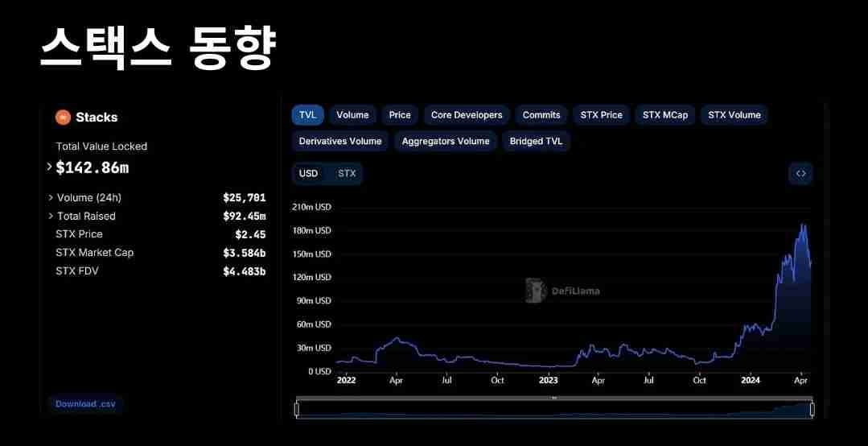Enable STX MCap chart series
Viewport: 868px width, 446px height.
[665, 115]
